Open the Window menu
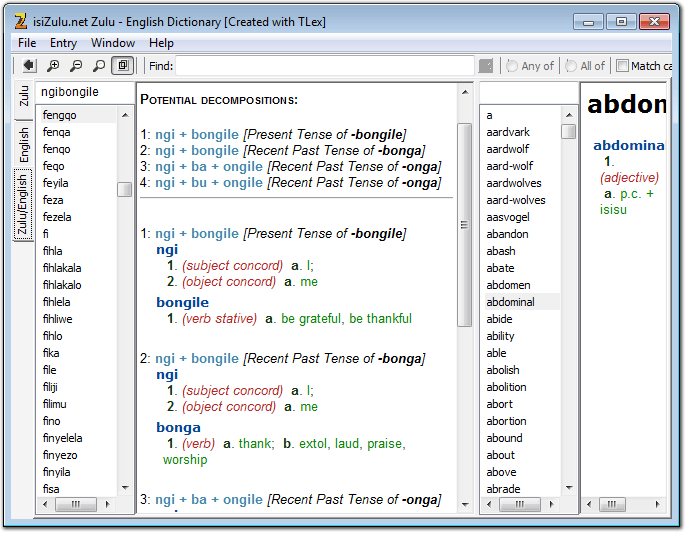This screenshot has width=687, height=534. point(113,43)
